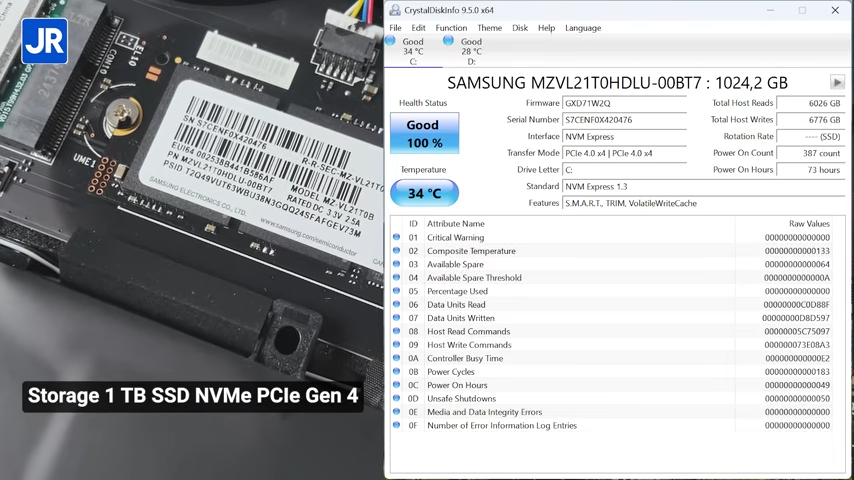
Task: Click the status icon for Power Cycles
Action: click(396, 371)
